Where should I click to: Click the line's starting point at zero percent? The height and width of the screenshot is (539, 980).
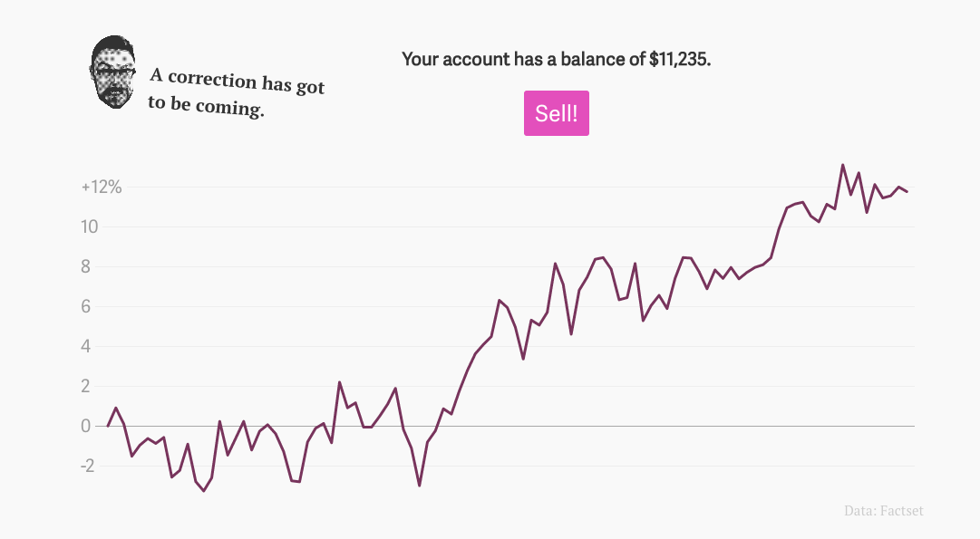108,426
